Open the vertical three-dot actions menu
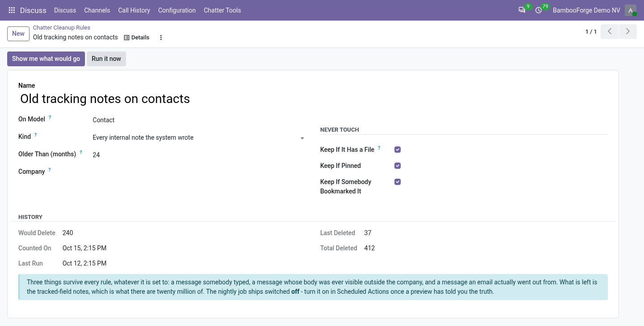This screenshot has width=644, height=326. click(x=161, y=38)
